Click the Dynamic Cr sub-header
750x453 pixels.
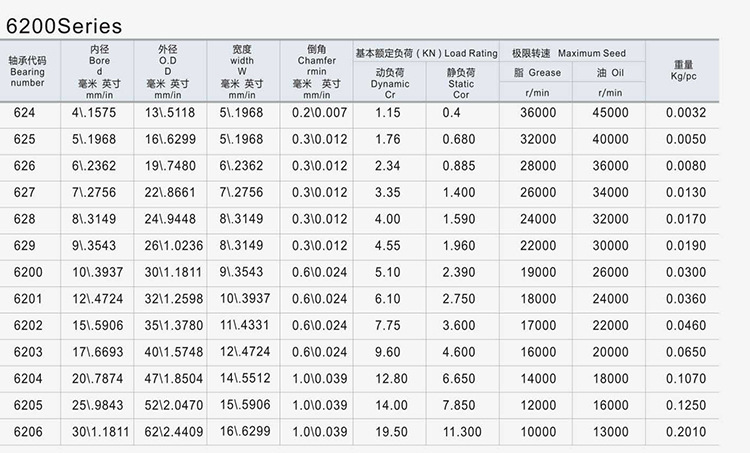(388, 79)
